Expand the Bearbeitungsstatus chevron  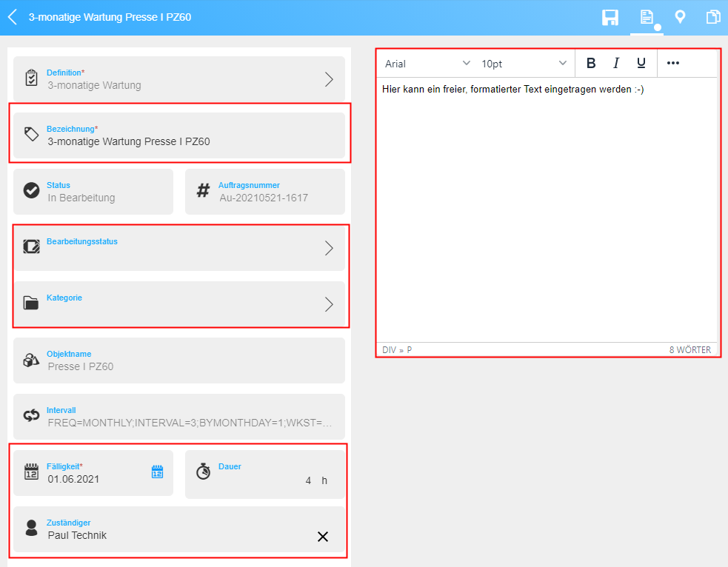[329, 248]
